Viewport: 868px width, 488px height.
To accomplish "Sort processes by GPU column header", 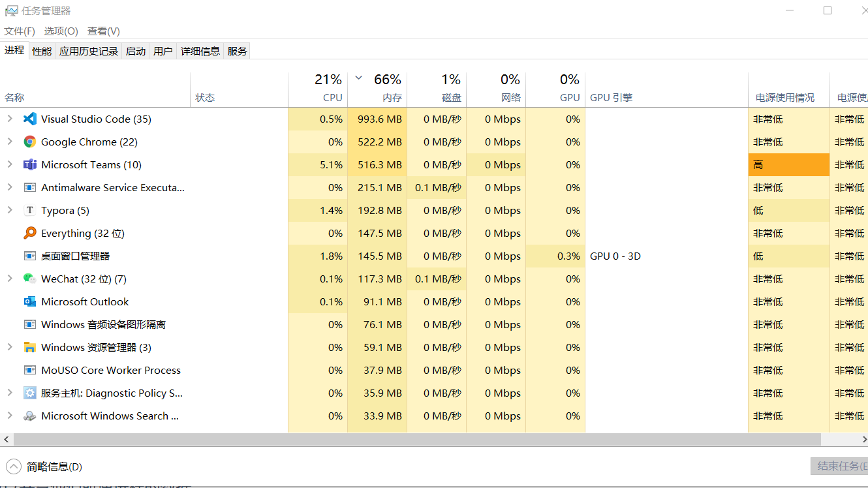I will [x=555, y=90].
